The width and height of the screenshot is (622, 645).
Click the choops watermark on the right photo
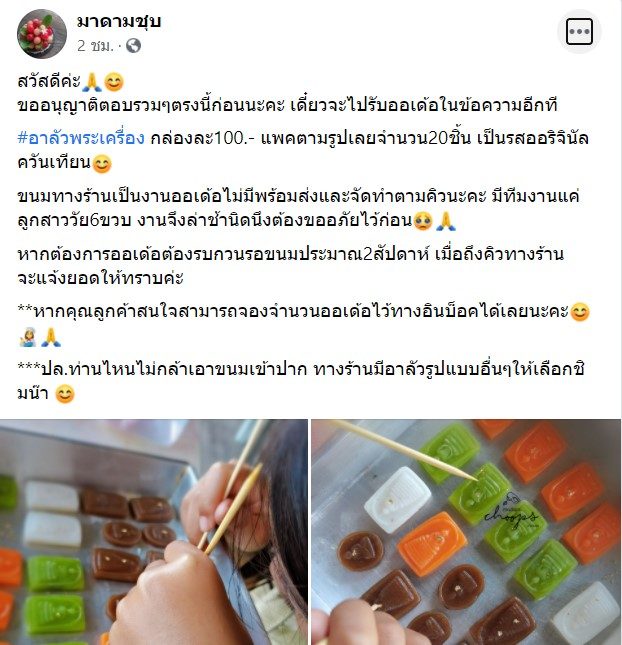(511, 511)
